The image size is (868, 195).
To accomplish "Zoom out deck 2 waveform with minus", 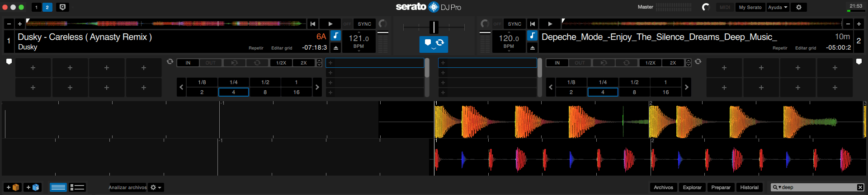I will tap(848, 24).
